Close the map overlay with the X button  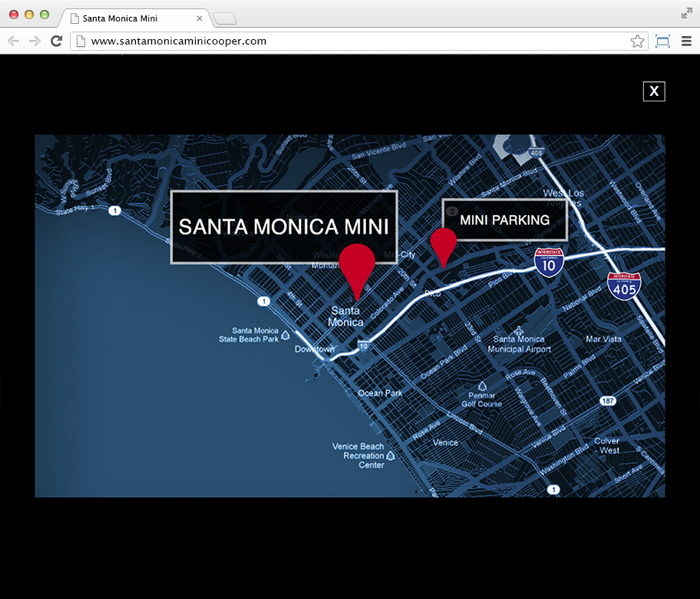pos(654,91)
